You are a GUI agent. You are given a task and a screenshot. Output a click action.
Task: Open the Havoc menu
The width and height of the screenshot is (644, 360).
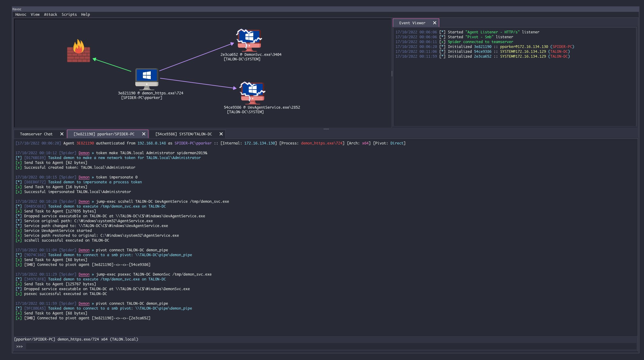click(x=21, y=14)
